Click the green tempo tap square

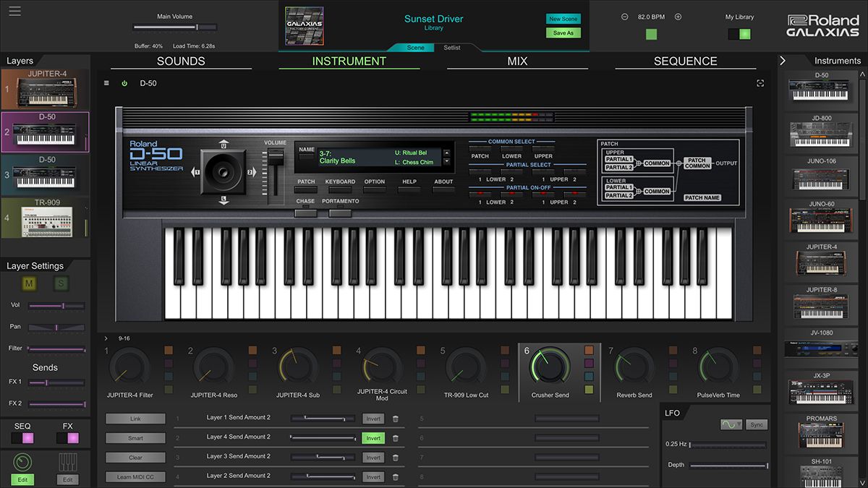pos(651,34)
